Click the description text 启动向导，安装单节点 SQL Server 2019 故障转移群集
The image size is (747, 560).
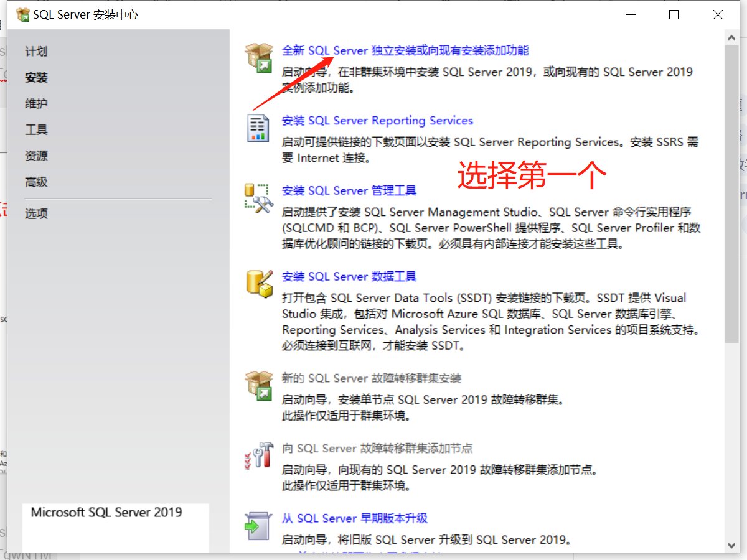pyautogui.click(x=423, y=399)
